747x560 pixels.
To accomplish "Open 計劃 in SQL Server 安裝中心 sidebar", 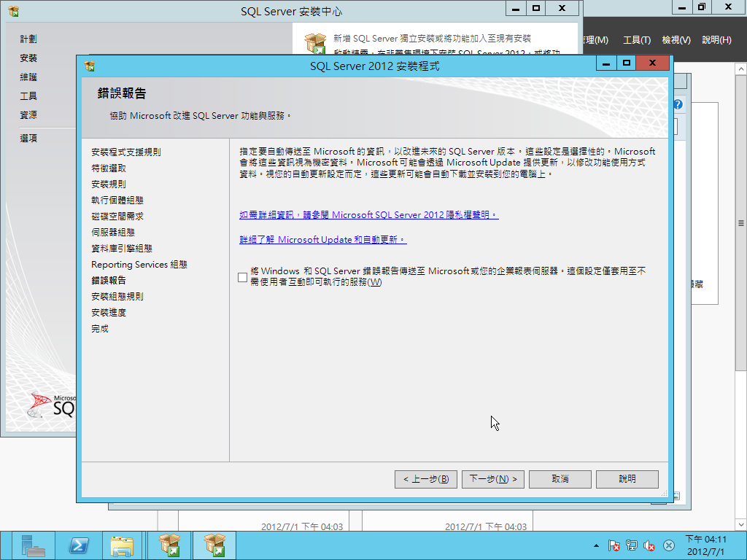I will point(28,39).
